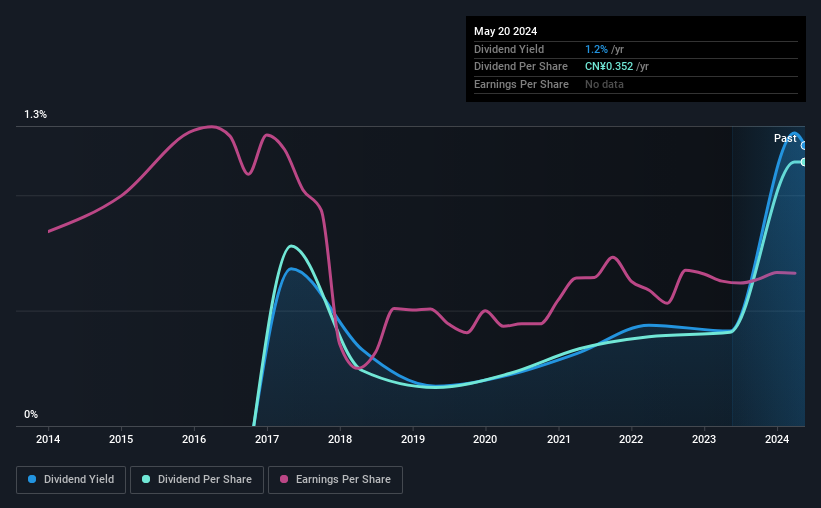821x508 pixels.
Task: Click the blue Dividend Yield endpoint marker
Action: click(804, 146)
